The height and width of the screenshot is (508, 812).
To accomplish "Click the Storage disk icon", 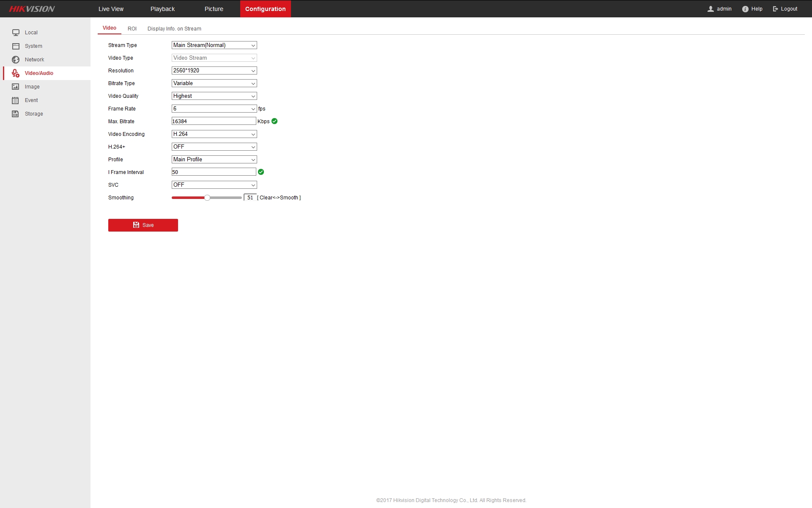I will [x=16, y=114].
